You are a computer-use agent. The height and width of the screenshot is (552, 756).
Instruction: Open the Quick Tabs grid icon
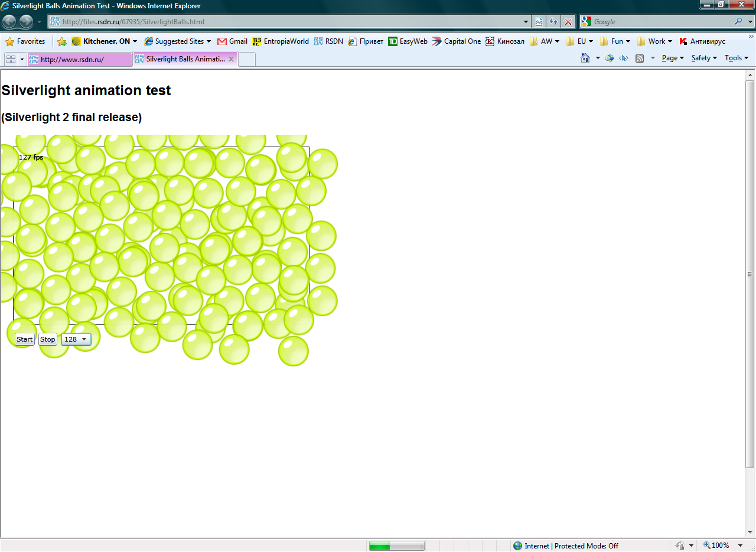pyautogui.click(x=11, y=59)
